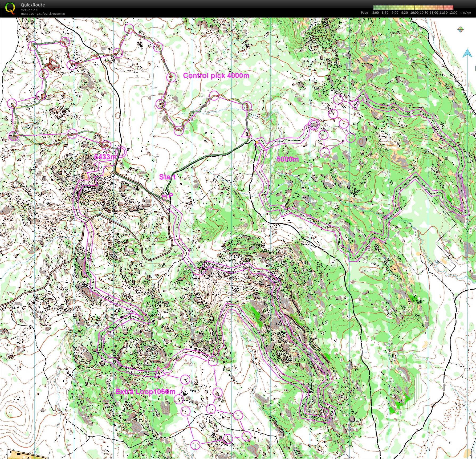Click the 12:00 pace scale label
476x459 pixels.
(x=453, y=13)
